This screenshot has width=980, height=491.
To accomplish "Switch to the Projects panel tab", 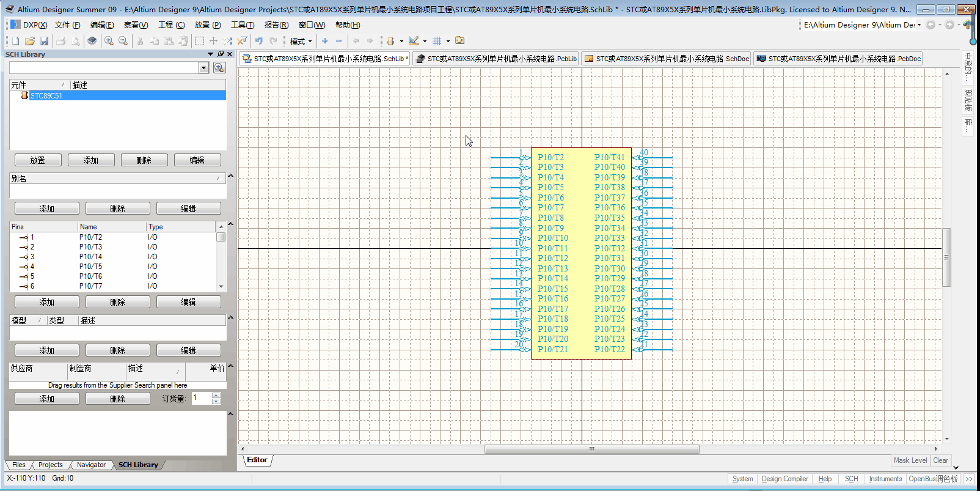I will [50, 465].
